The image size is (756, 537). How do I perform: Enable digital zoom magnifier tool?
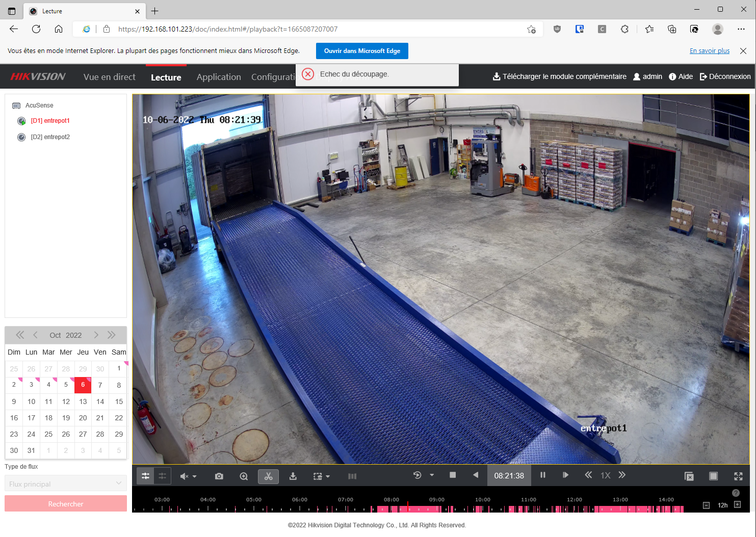[x=244, y=476]
